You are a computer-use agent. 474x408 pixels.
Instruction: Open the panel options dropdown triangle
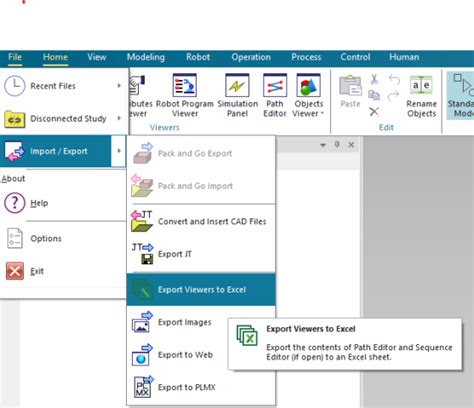(x=323, y=145)
